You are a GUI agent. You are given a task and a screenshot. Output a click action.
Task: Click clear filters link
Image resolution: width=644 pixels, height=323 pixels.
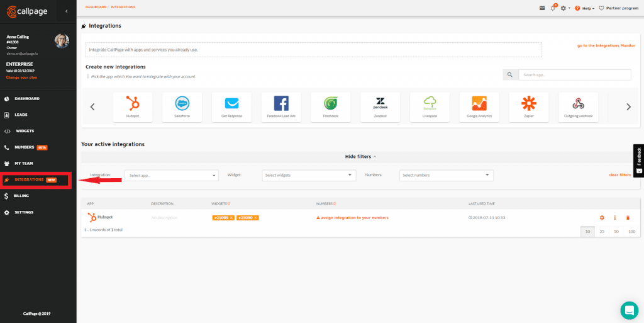coord(619,174)
